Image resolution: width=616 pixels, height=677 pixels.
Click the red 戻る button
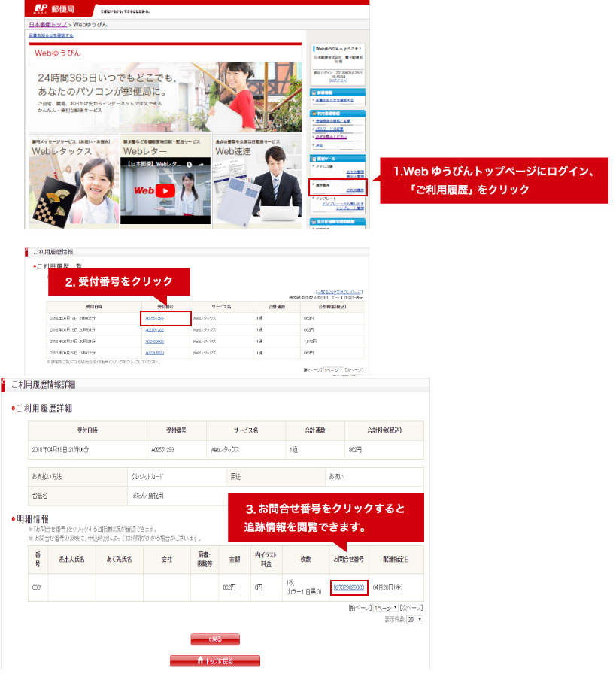[x=215, y=639]
